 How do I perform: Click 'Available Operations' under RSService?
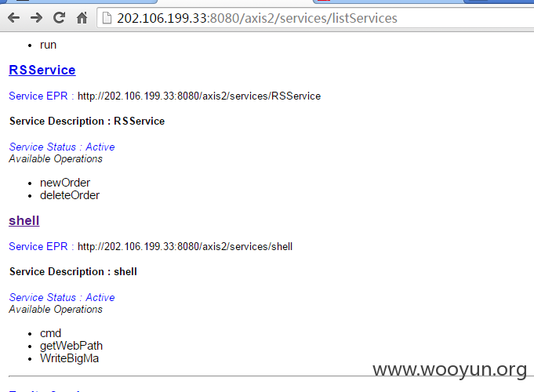(x=56, y=158)
